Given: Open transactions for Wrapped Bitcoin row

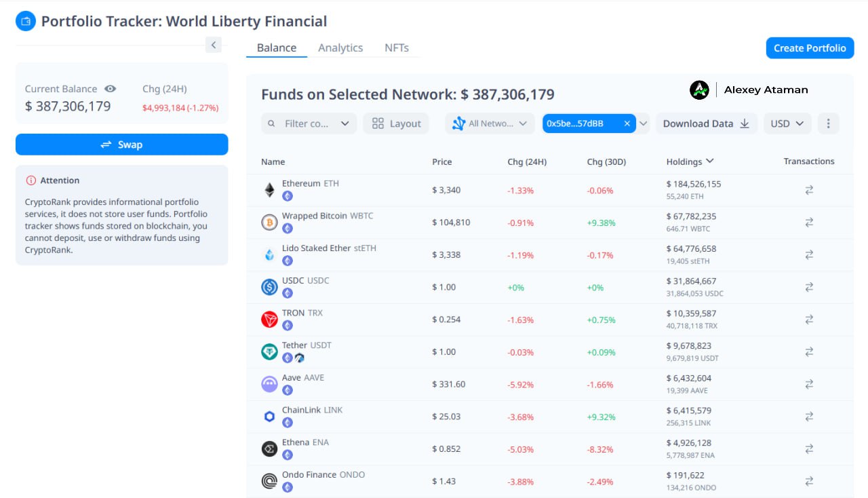Looking at the screenshot, I should point(809,222).
